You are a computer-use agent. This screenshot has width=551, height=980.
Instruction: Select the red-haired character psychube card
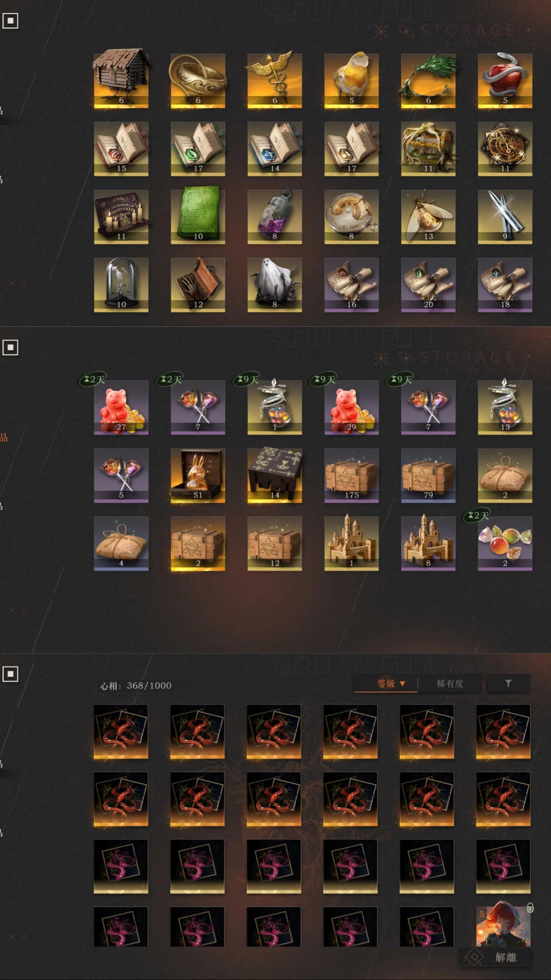click(x=503, y=926)
